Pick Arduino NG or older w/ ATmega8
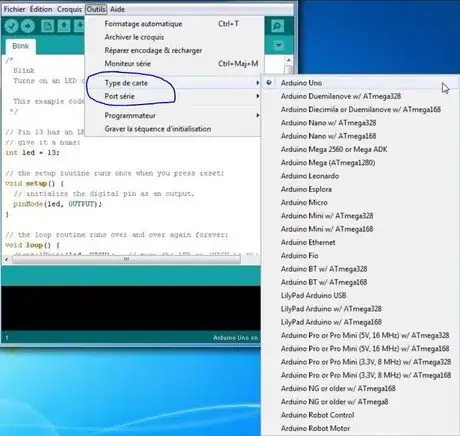The height and width of the screenshot is (436, 460). [360, 402]
